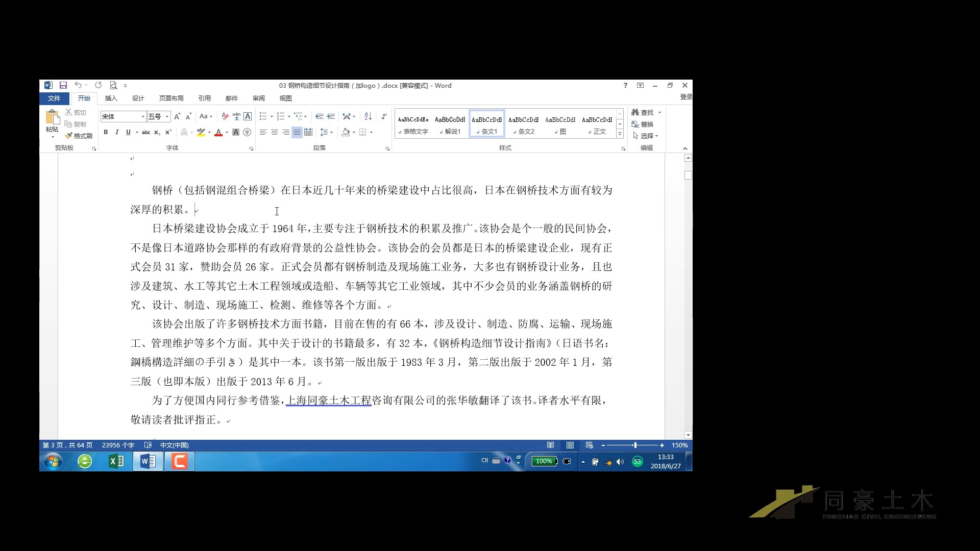Open Excel from the taskbar

pyautogui.click(x=116, y=461)
